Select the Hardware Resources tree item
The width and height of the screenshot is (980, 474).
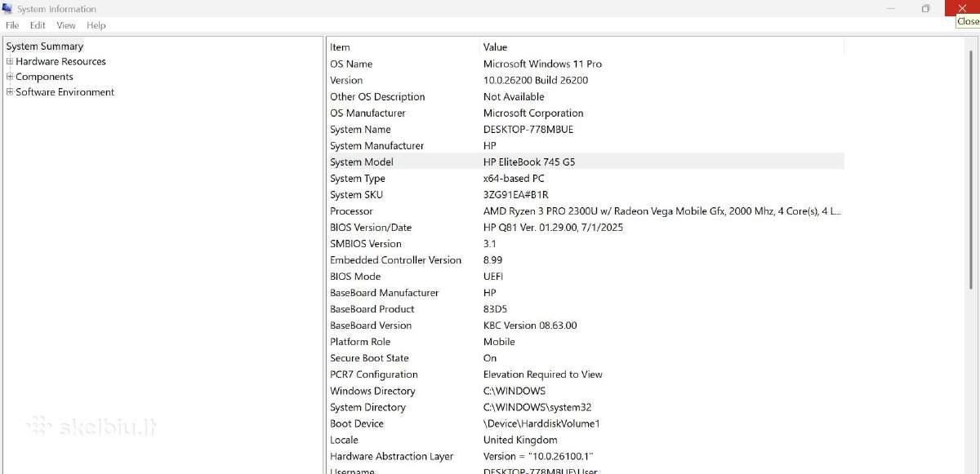pos(61,61)
